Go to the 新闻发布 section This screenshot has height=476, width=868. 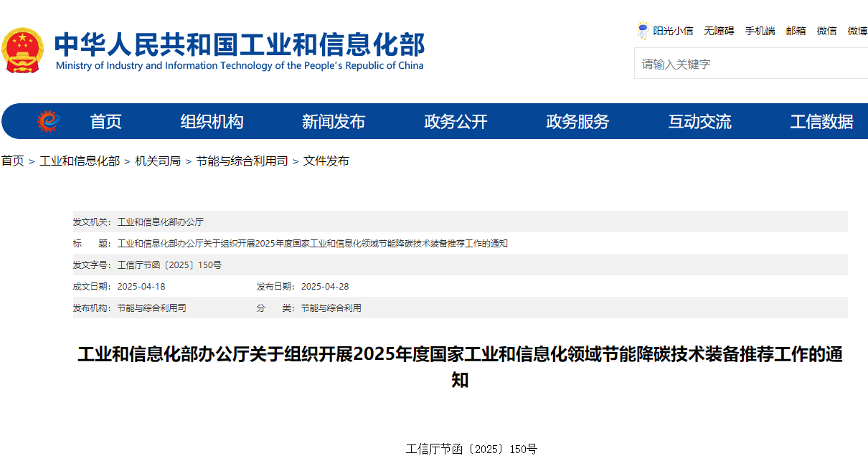point(334,122)
